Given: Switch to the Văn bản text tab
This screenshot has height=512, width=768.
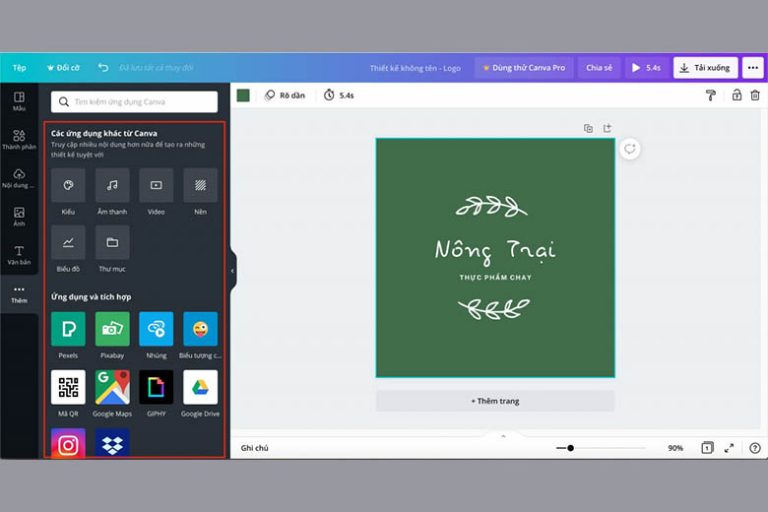Looking at the screenshot, I should [x=19, y=254].
